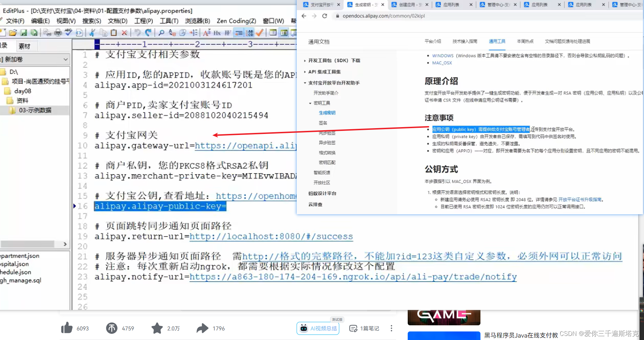Open the 编辑(E) menu
Image resolution: width=644 pixels, height=340 pixels.
(x=40, y=21)
